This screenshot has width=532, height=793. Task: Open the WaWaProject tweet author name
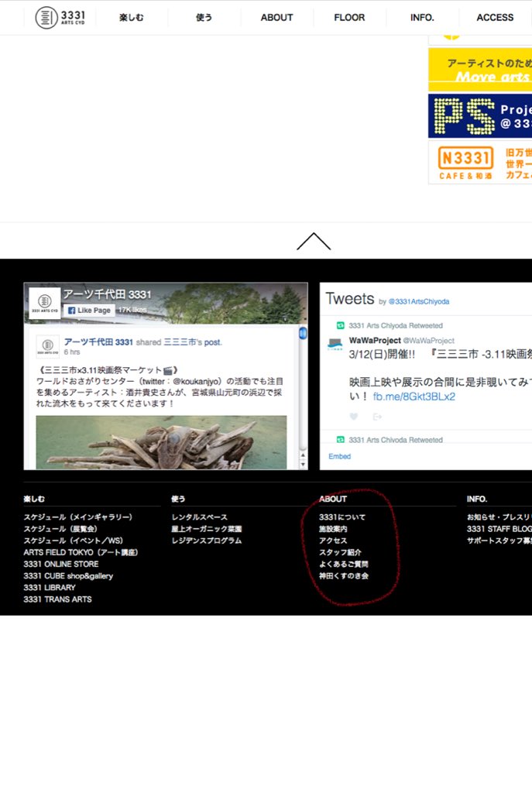375,341
